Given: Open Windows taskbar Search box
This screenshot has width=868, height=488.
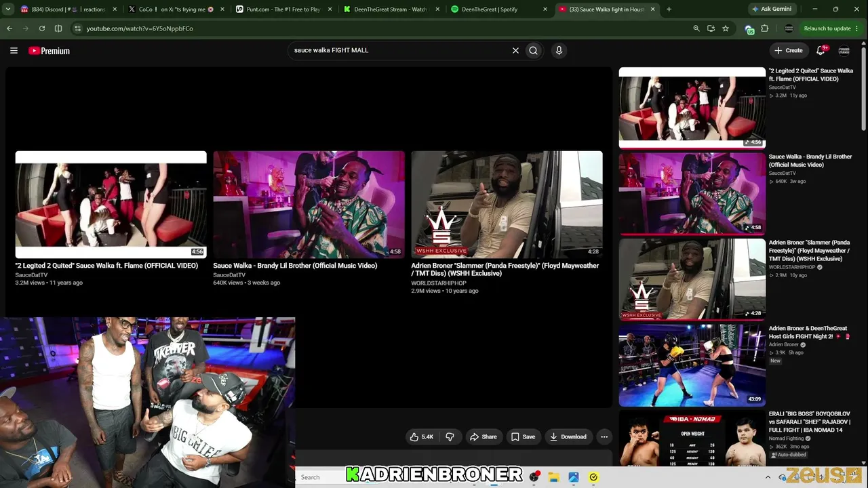Looking at the screenshot, I should coord(321,477).
